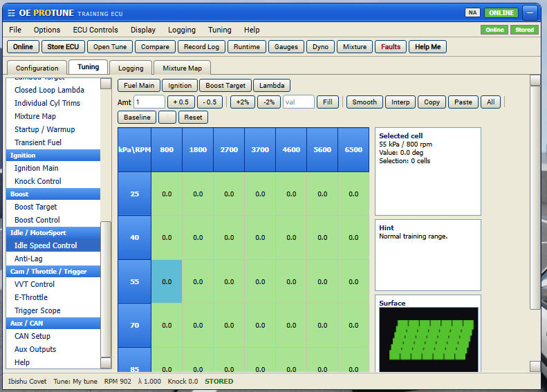Open the Gauges view
The height and width of the screenshot is (392, 547).
point(286,47)
